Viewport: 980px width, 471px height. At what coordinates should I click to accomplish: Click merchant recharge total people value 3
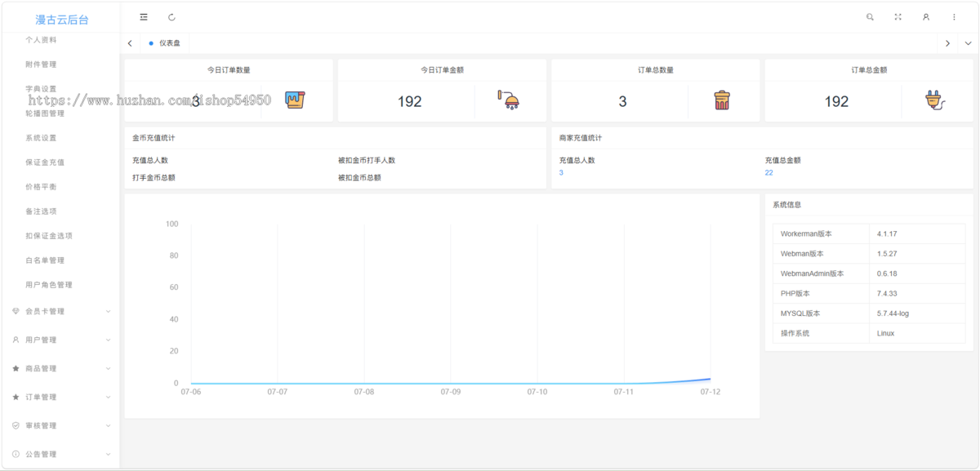point(561,173)
